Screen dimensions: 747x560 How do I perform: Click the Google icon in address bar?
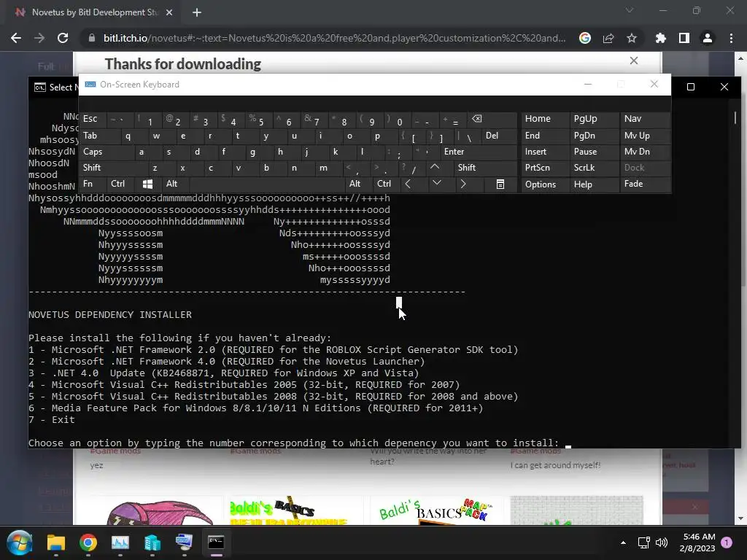[x=585, y=38]
